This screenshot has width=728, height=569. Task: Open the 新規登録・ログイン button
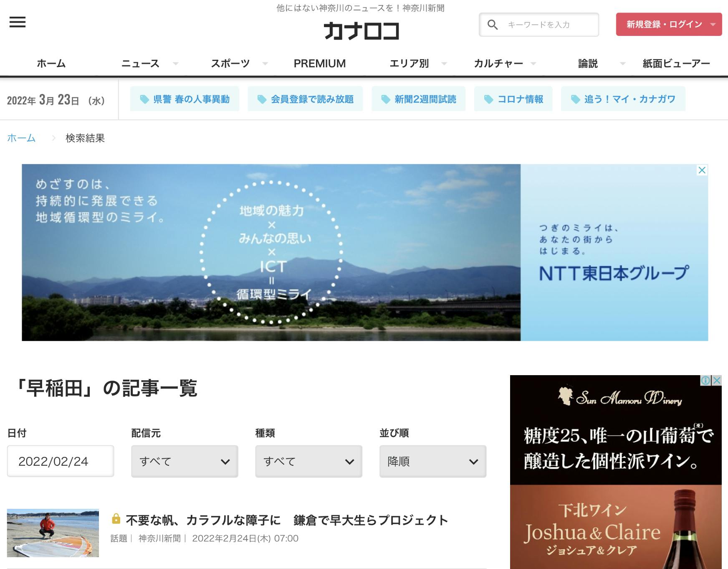click(x=669, y=24)
